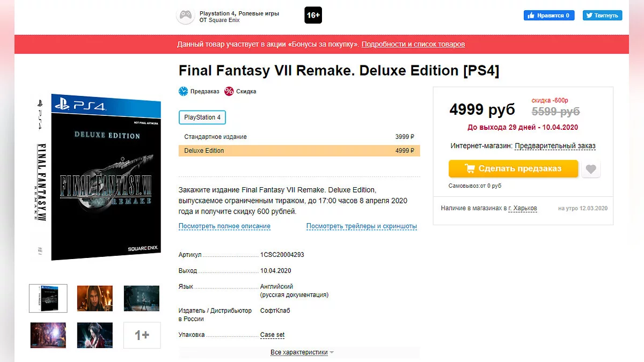Image resolution: width=644 pixels, height=362 pixels.
Task: Select the box art cover thumbnail
Action: click(x=48, y=298)
